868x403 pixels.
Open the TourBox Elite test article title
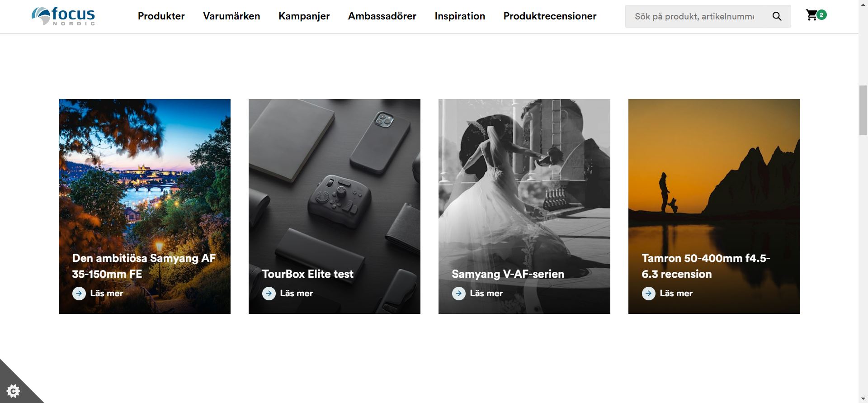(x=308, y=274)
